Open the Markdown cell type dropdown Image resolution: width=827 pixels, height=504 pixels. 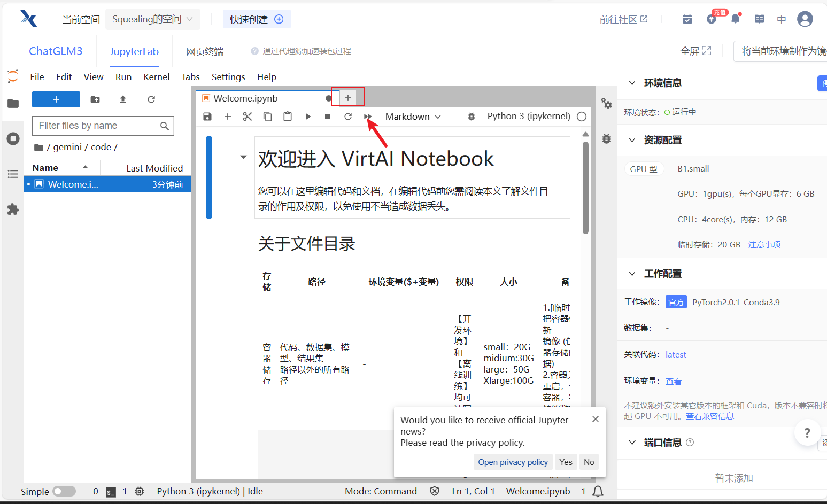coord(413,117)
